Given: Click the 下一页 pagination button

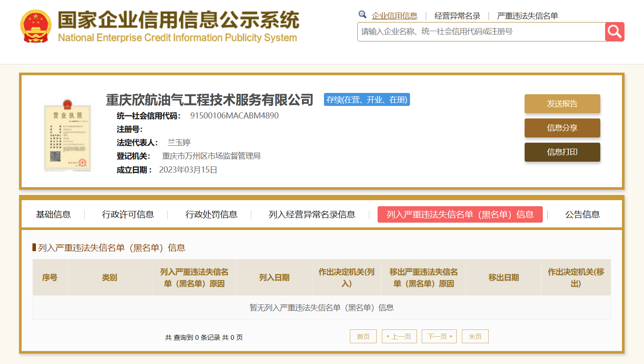Looking at the screenshot, I should click(439, 336).
